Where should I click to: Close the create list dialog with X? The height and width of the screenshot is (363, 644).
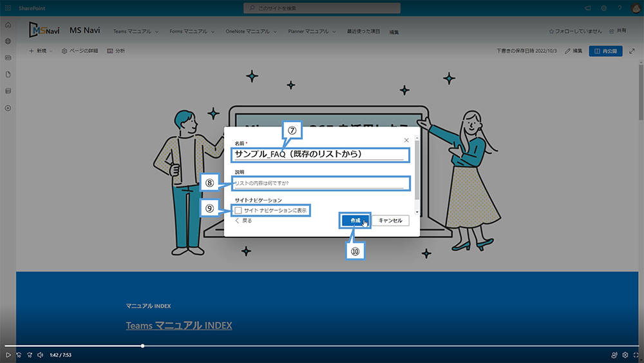[x=406, y=140]
